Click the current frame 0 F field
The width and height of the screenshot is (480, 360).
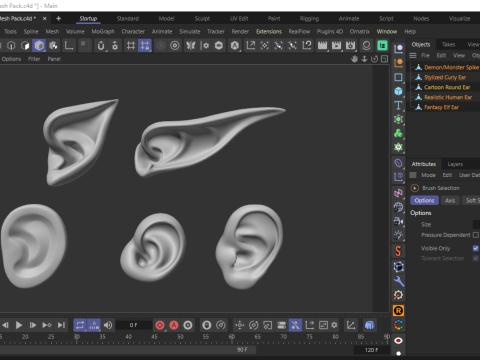133,325
